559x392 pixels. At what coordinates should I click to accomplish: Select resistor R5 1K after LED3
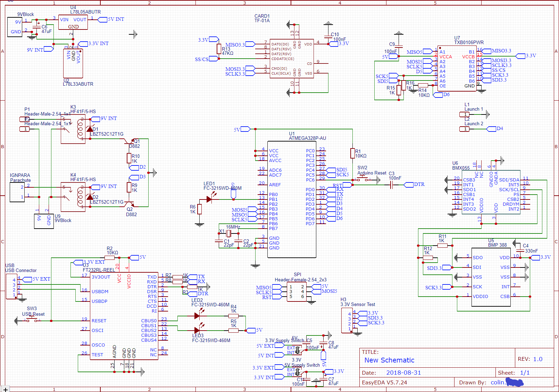[234, 331]
